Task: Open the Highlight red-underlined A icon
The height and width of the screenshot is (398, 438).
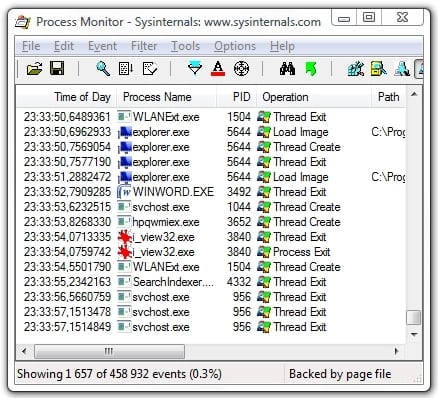Action: click(x=218, y=69)
